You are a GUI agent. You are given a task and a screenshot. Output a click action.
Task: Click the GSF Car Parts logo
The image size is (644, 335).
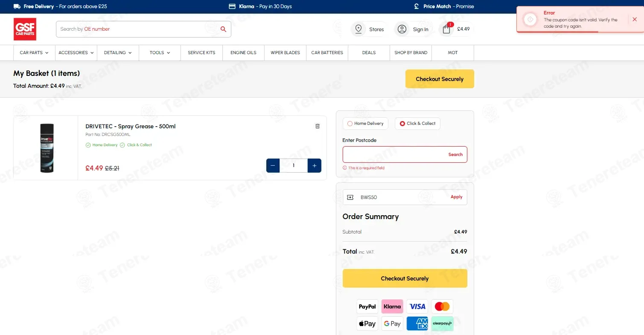[x=25, y=29]
